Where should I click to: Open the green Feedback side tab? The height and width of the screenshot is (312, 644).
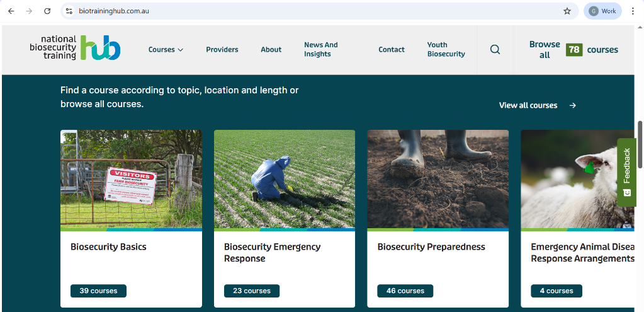(x=627, y=172)
